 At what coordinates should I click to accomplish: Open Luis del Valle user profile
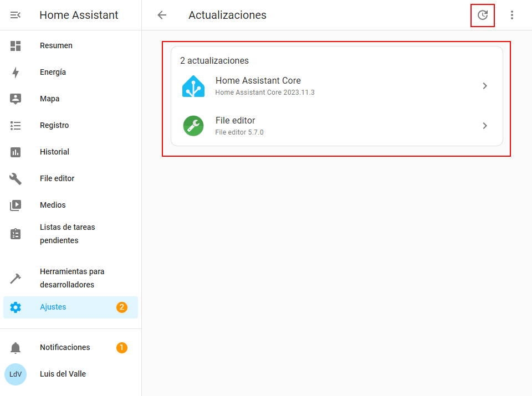63,374
